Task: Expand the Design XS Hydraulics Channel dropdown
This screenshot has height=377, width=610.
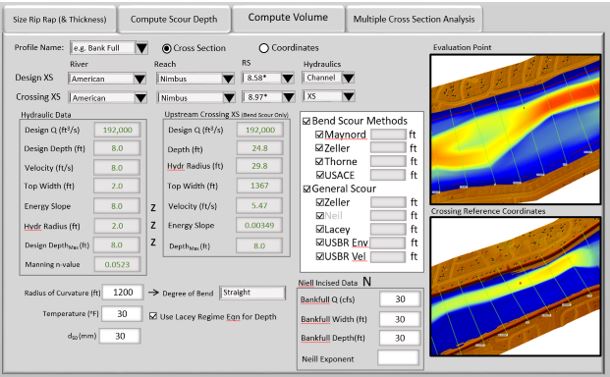Action: (x=348, y=78)
